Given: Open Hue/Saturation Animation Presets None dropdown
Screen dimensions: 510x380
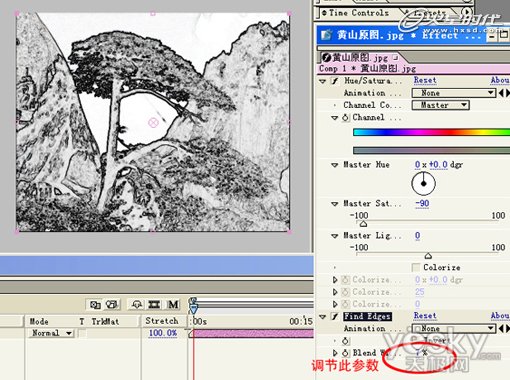Looking at the screenshot, I should 454,93.
